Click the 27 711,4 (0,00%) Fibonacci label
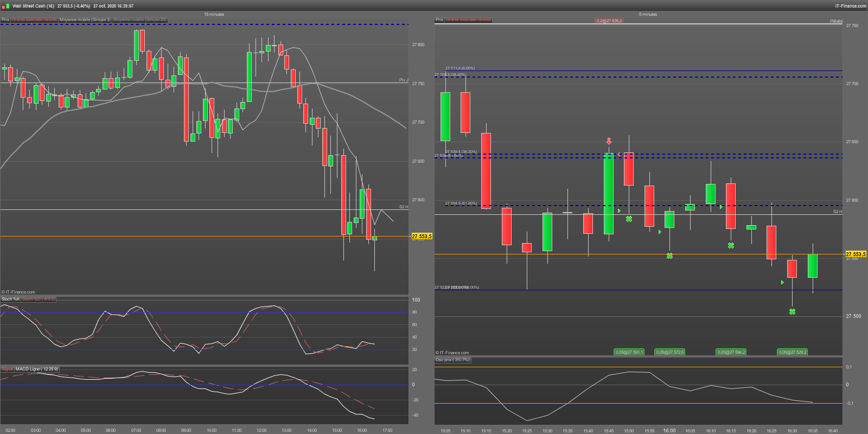The image size is (868, 434). click(460, 68)
